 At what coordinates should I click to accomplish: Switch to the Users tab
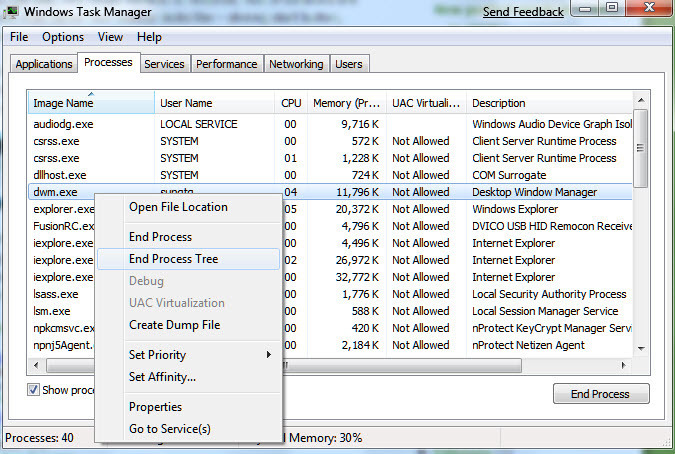tap(349, 64)
